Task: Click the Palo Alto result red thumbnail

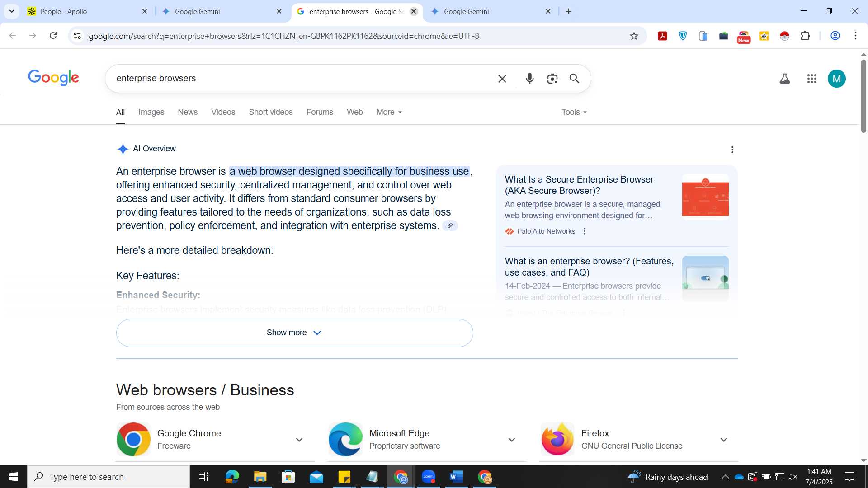Action: 705,197
